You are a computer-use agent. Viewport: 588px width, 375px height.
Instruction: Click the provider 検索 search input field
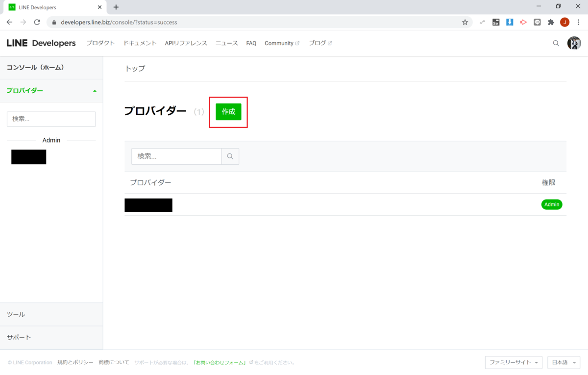pos(176,156)
